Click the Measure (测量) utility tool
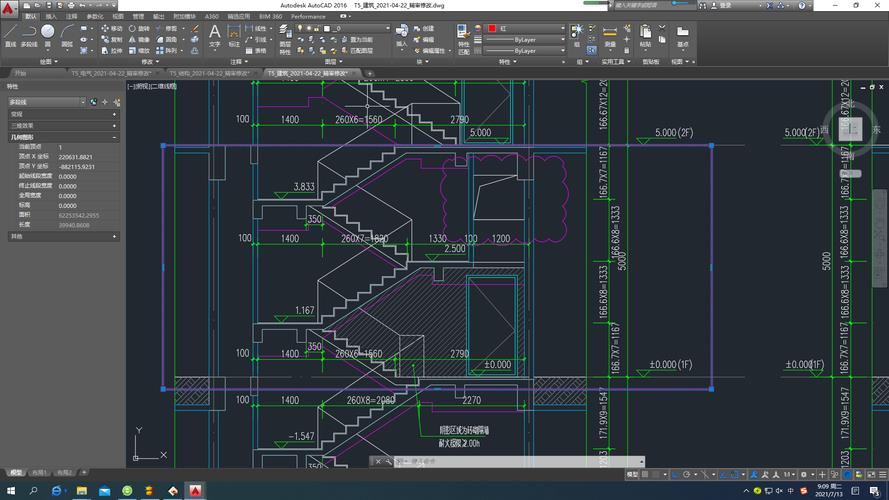 click(x=610, y=34)
